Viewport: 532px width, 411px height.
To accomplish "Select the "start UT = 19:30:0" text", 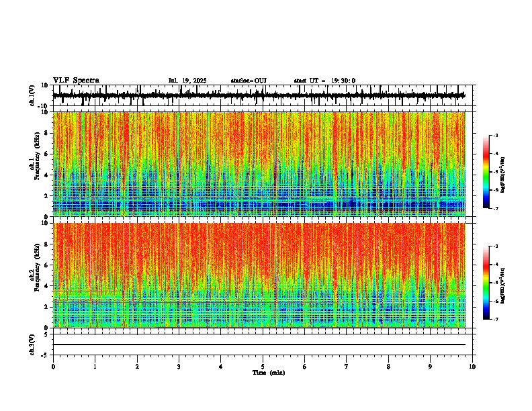I will [324, 81].
